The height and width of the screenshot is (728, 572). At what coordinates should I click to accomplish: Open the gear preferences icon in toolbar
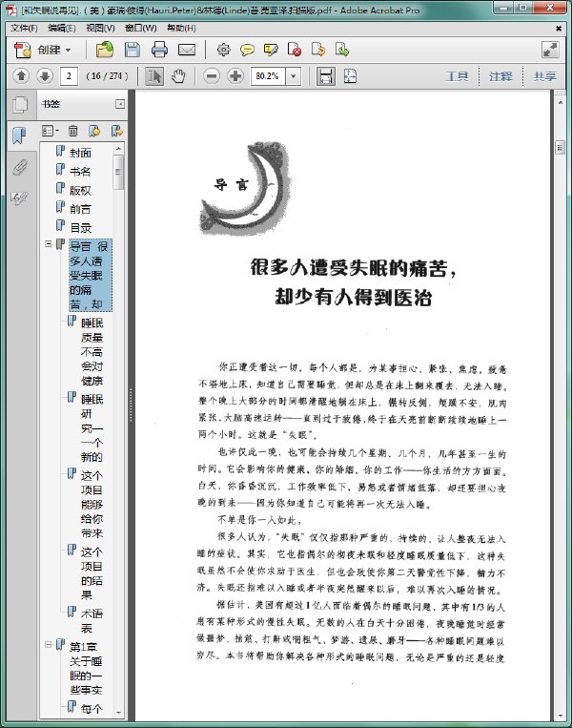(x=224, y=50)
